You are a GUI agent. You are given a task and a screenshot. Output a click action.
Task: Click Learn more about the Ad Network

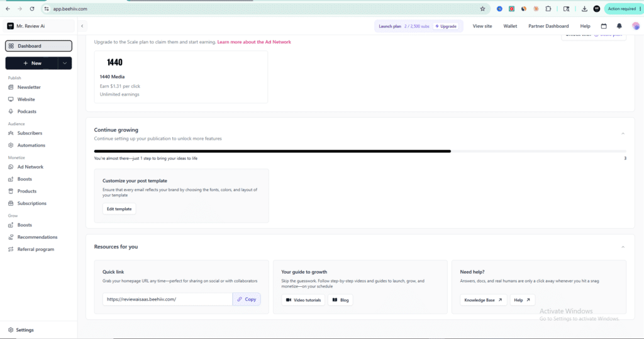(x=254, y=42)
